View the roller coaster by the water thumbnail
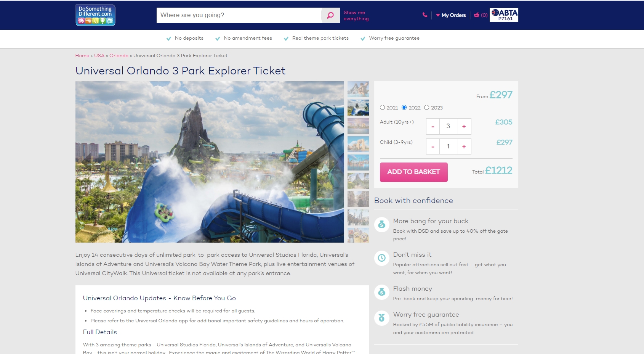644x354 pixels. (358, 163)
